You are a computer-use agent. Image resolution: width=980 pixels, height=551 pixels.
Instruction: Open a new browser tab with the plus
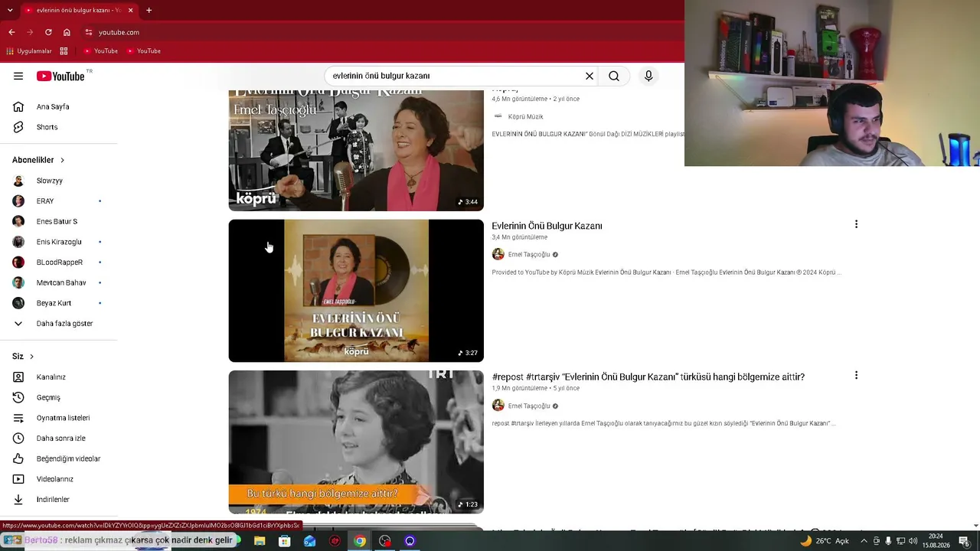(149, 10)
